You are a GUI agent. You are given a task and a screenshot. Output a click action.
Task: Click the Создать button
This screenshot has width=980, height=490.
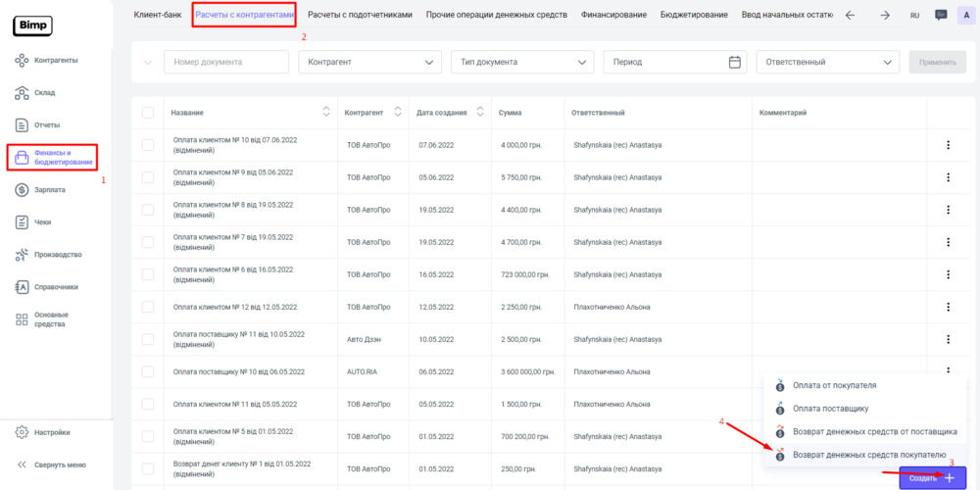coord(931,477)
